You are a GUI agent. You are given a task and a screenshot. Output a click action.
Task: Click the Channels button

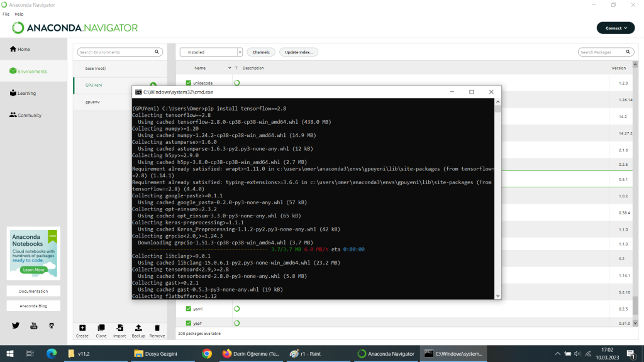click(x=261, y=52)
